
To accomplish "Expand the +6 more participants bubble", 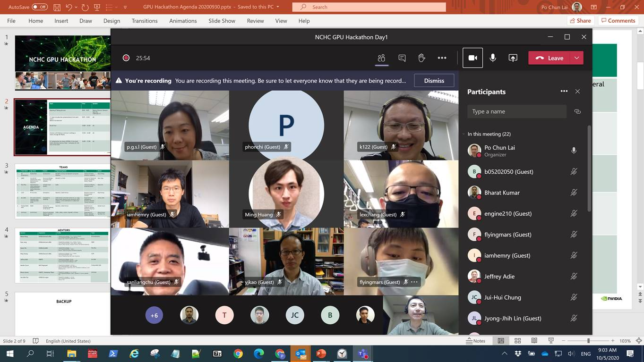I will coord(154,315).
